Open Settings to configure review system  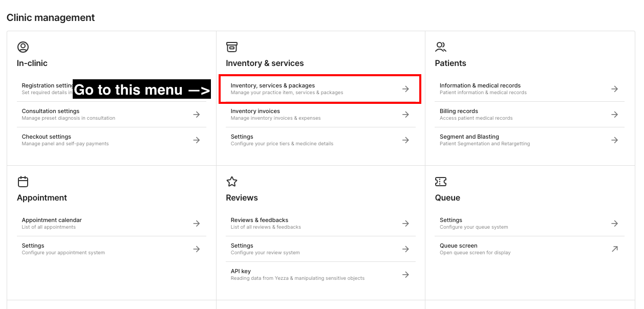320,249
